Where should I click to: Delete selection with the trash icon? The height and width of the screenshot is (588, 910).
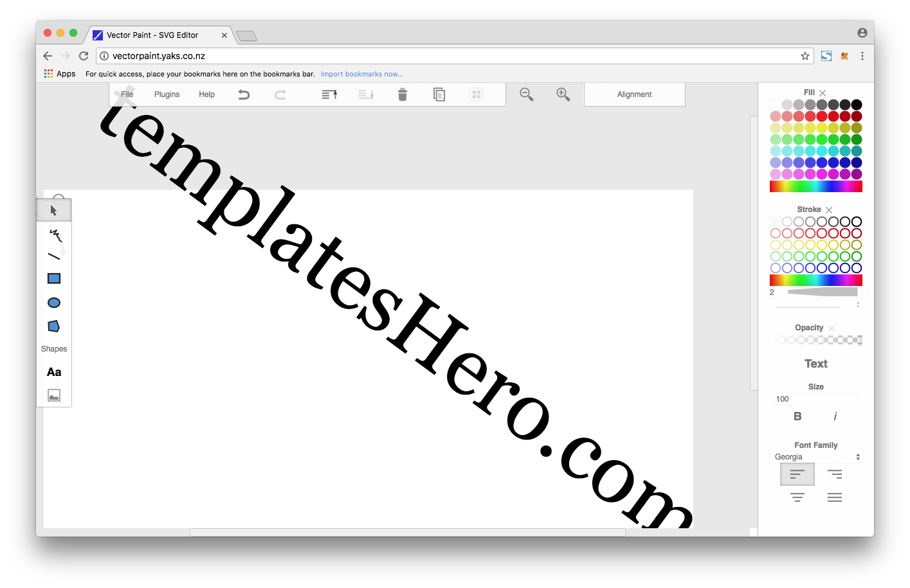[x=402, y=94]
